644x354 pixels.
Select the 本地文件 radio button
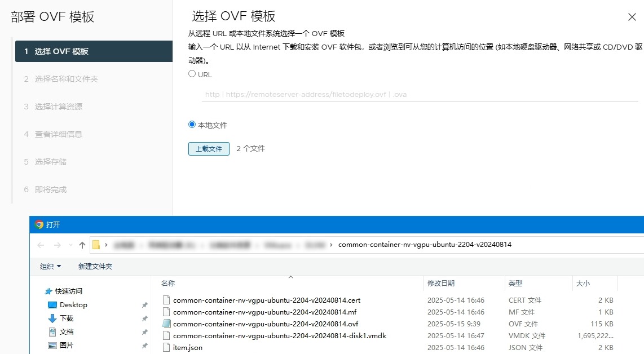point(192,125)
